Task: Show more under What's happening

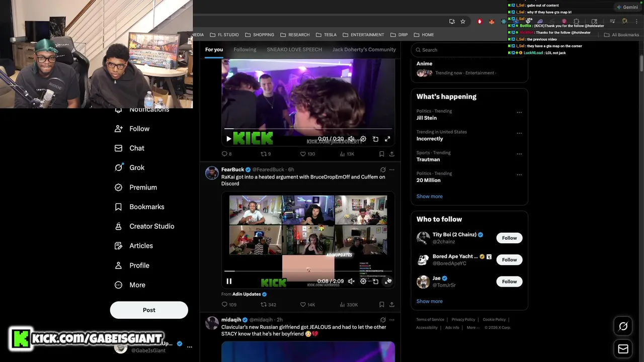Action: click(x=430, y=197)
